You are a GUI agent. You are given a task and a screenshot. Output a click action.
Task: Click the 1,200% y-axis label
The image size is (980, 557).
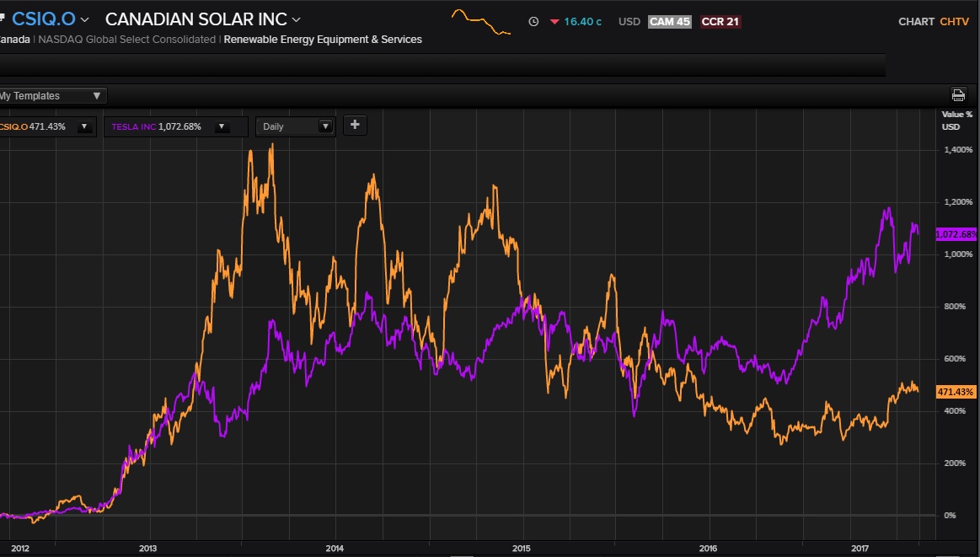coord(958,202)
